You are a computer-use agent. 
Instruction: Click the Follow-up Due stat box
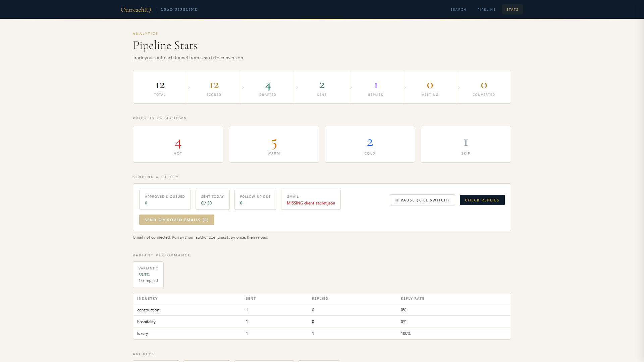click(255, 200)
